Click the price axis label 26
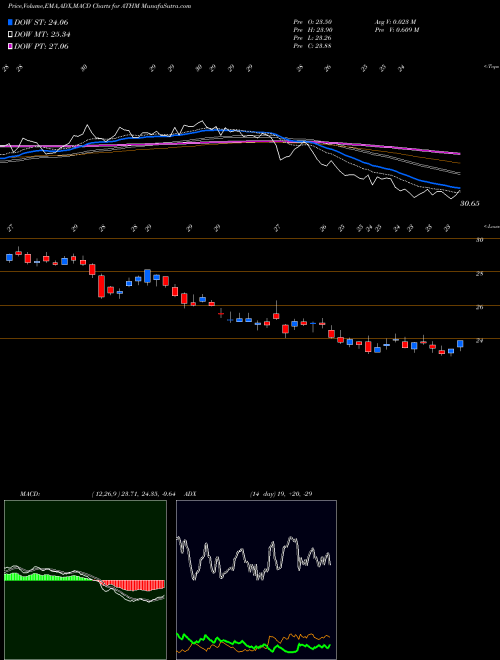Viewport: 500px width, 660px height. pos(479,307)
